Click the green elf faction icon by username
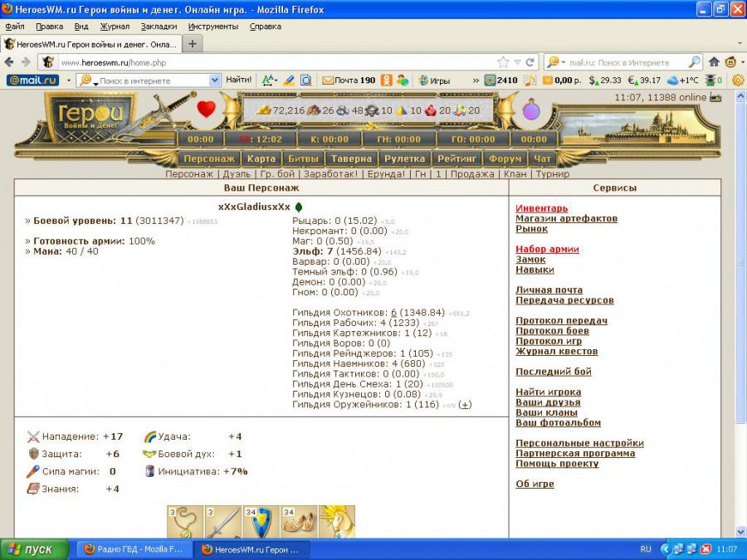The image size is (747, 560). (x=299, y=207)
